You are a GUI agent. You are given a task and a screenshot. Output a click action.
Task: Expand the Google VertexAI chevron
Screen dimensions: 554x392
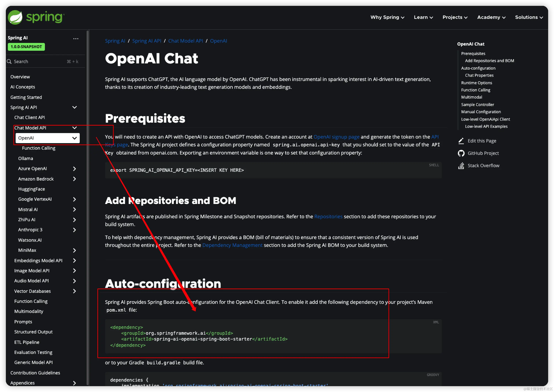coord(74,199)
